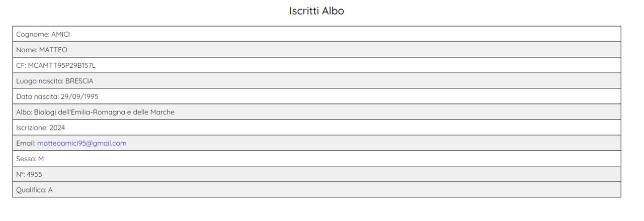This screenshot has height=221, width=644.
Task: Click the "Albo:" field label
Action: point(24,112)
